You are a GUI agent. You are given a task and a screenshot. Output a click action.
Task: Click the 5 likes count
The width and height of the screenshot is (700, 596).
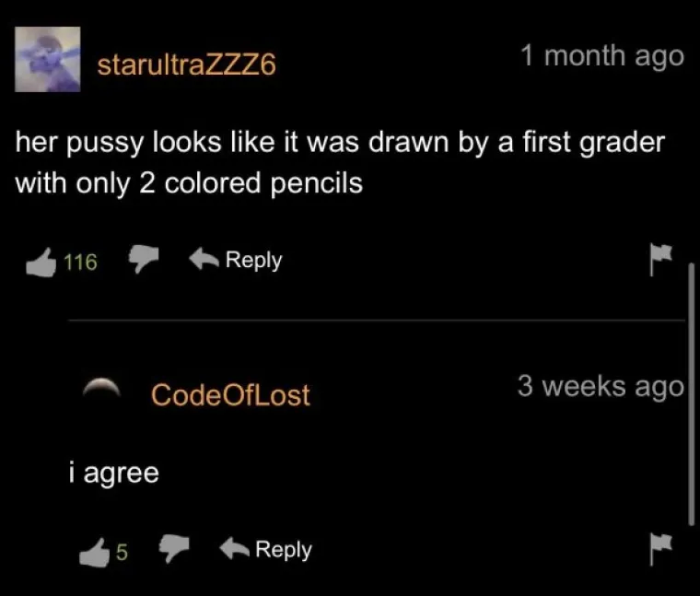pos(122,553)
